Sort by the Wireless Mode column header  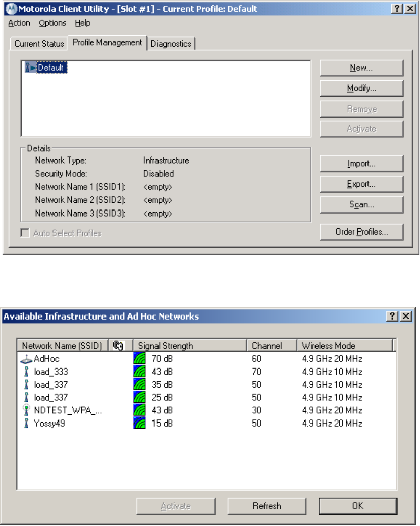(x=344, y=345)
